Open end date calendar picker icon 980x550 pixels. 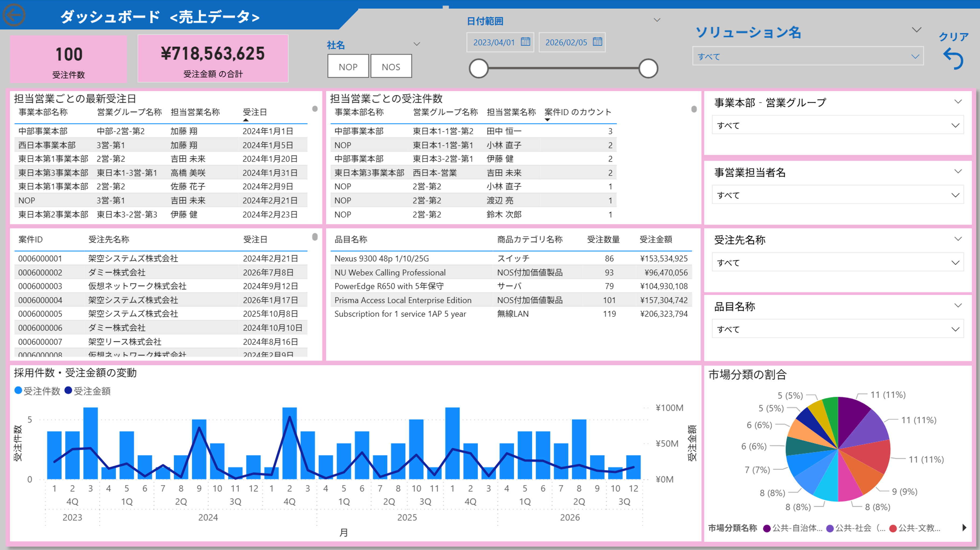(x=597, y=41)
